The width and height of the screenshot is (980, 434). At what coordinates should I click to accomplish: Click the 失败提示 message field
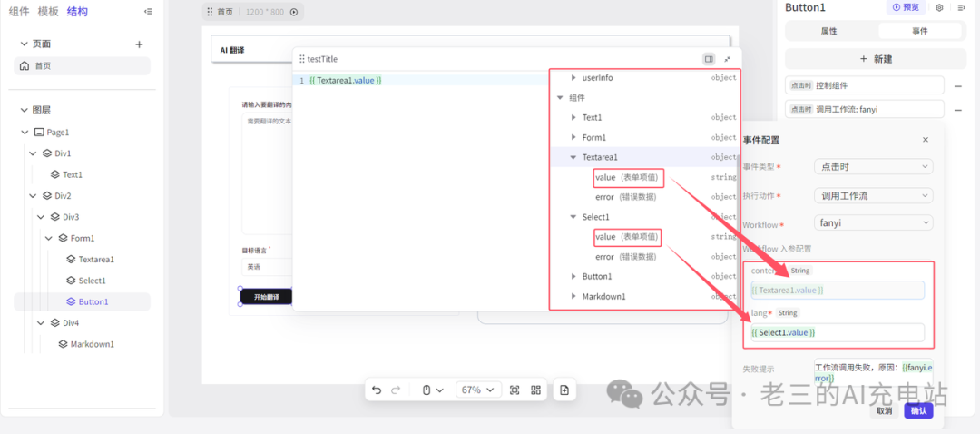[x=873, y=373]
